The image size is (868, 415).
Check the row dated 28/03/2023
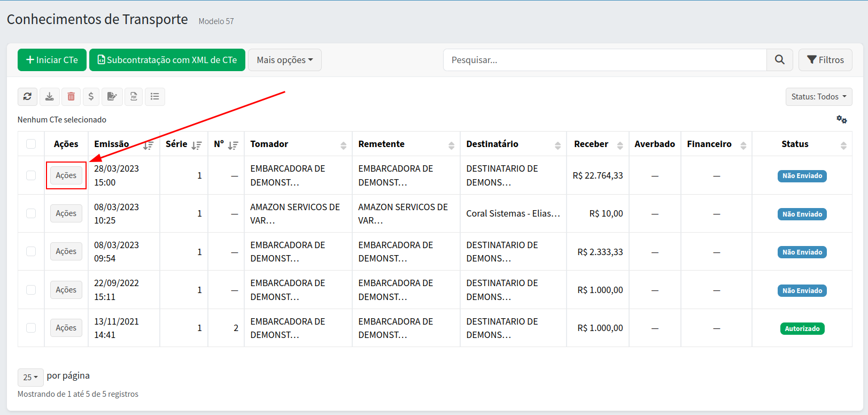31,175
